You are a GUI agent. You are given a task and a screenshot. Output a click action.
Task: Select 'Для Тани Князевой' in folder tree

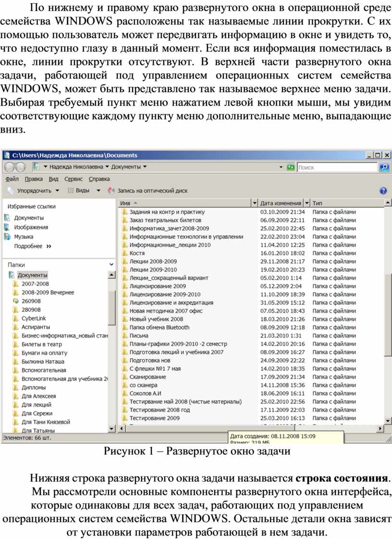point(46,422)
